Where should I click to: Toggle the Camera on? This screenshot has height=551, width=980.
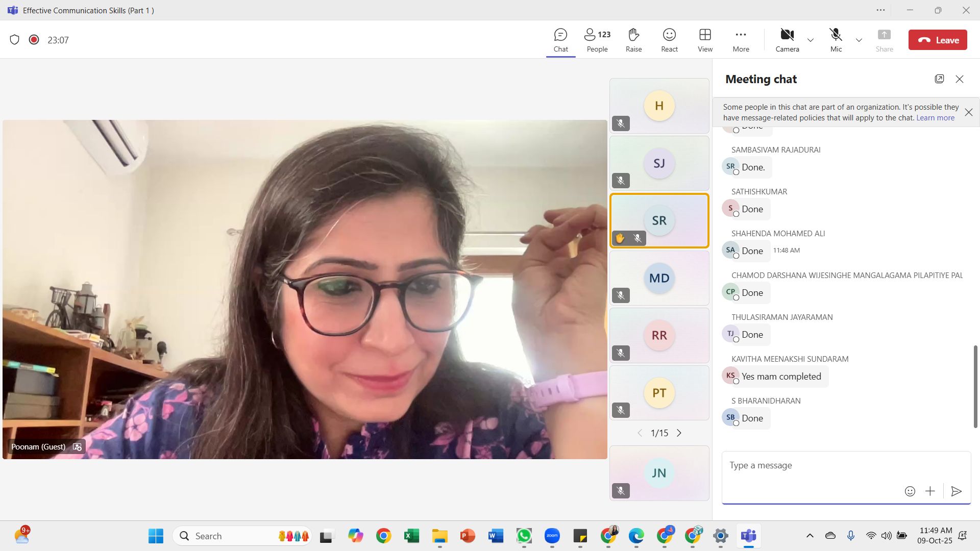(787, 40)
